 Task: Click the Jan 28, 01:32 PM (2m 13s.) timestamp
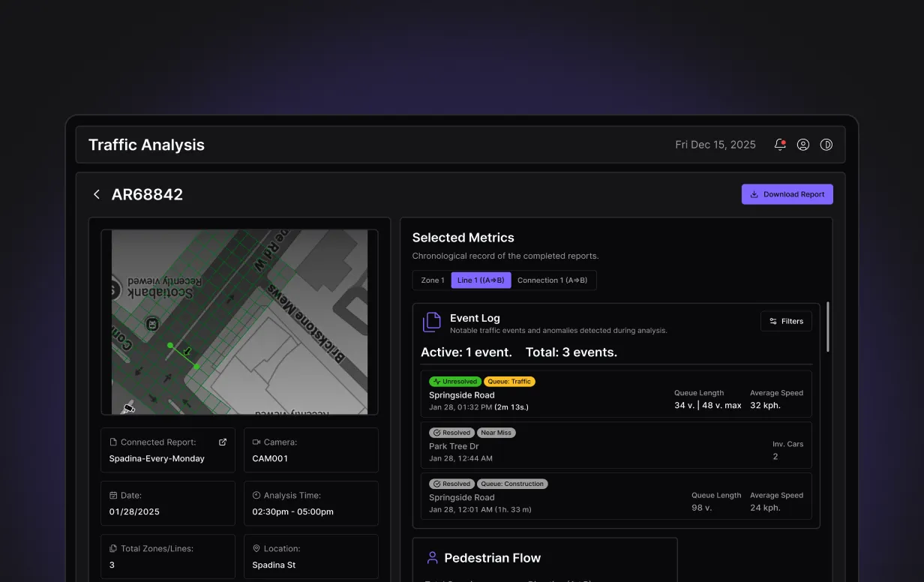(x=478, y=407)
